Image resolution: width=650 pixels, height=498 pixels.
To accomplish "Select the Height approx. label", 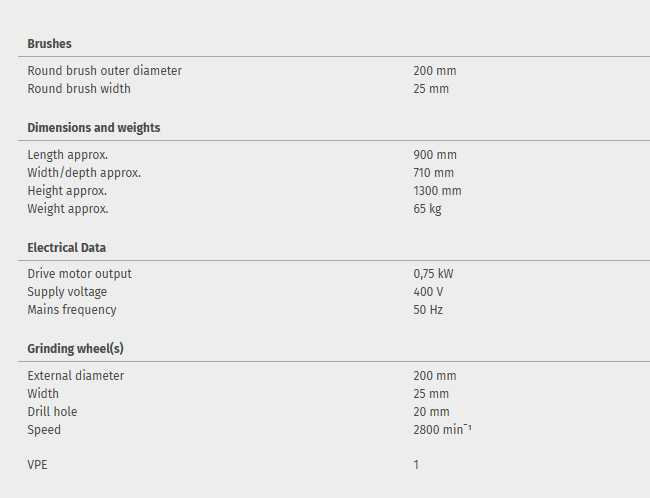I will coord(67,191).
